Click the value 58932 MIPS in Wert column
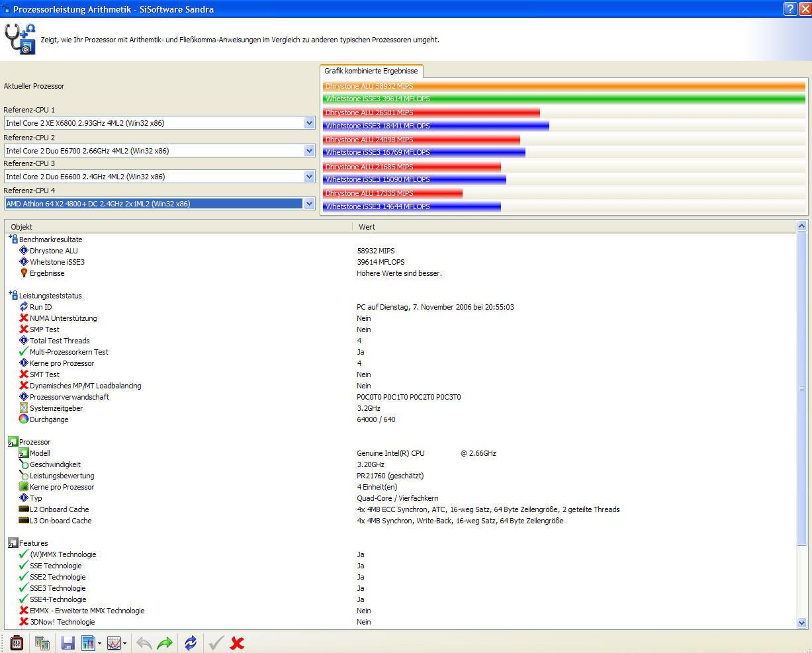812x653 pixels. pyautogui.click(x=376, y=251)
